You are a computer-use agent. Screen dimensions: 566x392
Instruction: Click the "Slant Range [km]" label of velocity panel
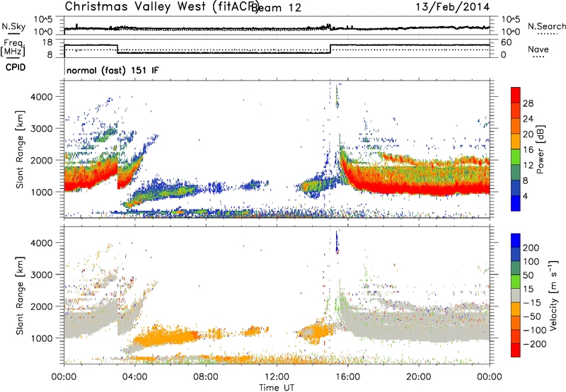(20, 295)
